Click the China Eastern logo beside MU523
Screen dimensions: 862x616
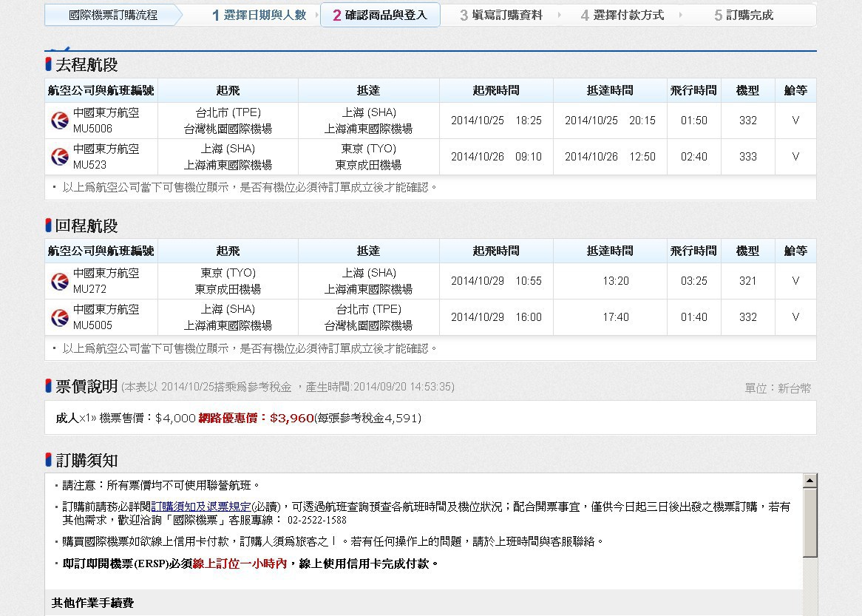coord(59,157)
